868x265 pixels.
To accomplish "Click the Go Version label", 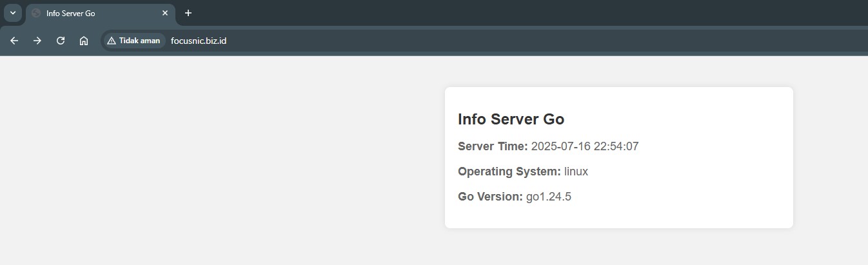I will tap(490, 197).
